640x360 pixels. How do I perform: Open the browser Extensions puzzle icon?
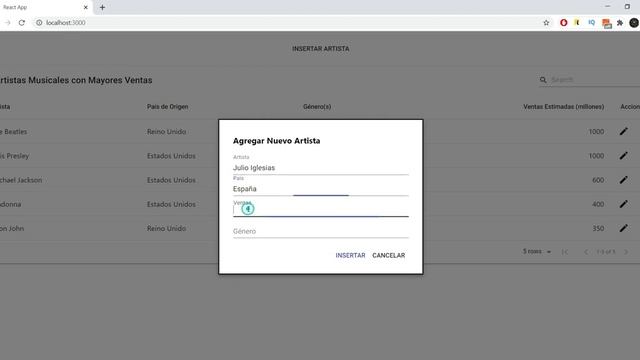click(620, 23)
